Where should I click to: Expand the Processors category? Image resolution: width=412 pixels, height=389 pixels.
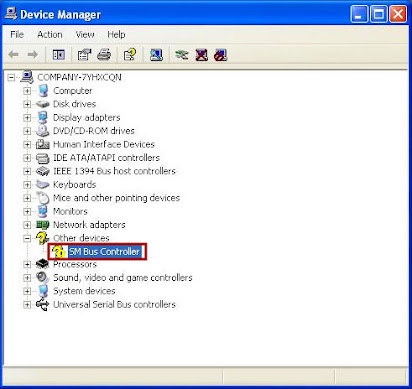click(x=27, y=264)
